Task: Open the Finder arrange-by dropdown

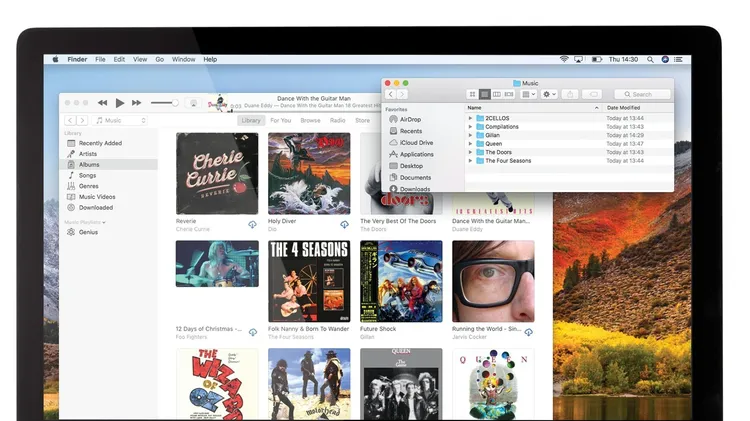Action: (x=529, y=94)
